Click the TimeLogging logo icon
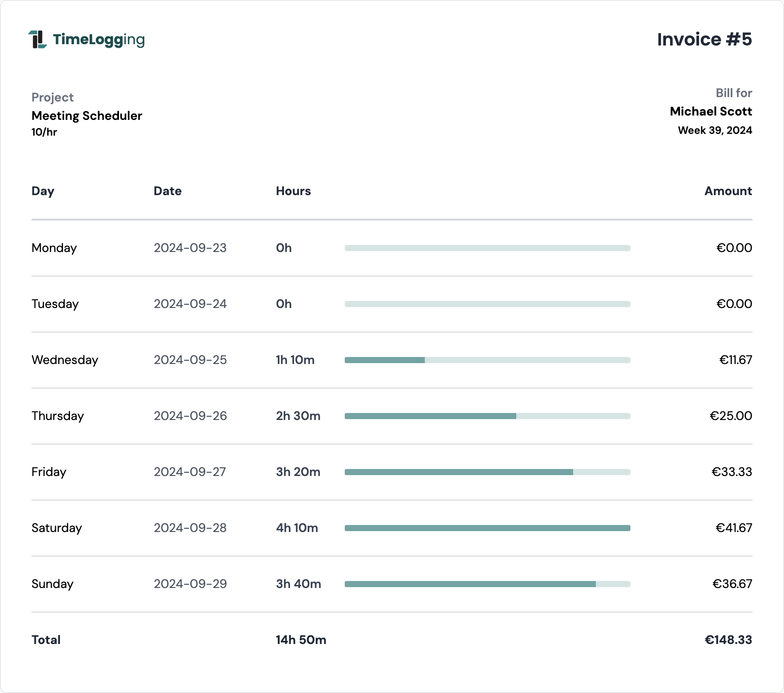Screen dimensions: 784x693 pos(38,39)
